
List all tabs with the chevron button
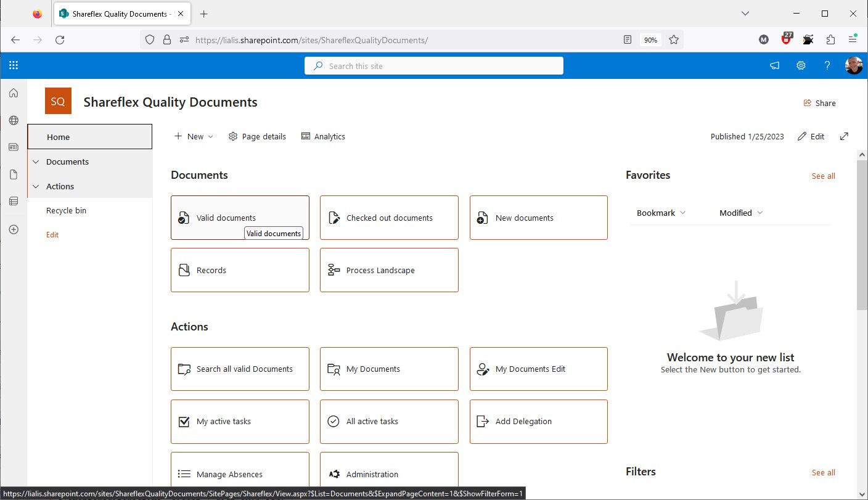tap(745, 14)
